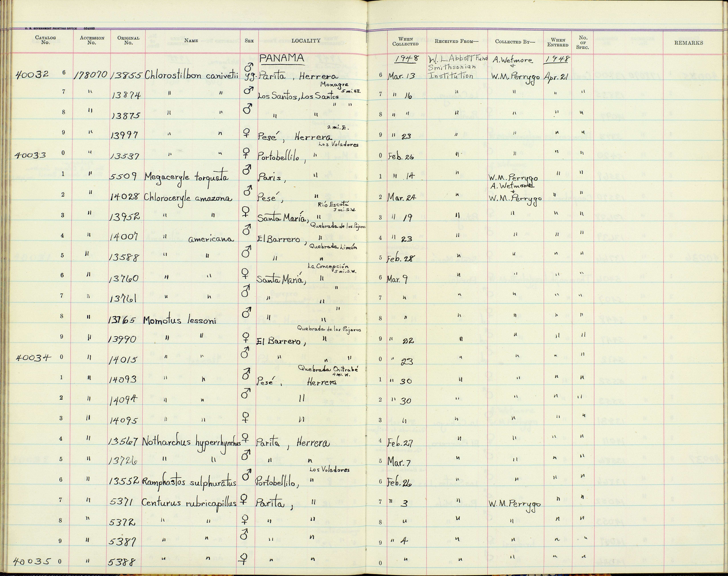This screenshot has width=728, height=576.
Task: Click original number 14093
Action: [x=123, y=380]
